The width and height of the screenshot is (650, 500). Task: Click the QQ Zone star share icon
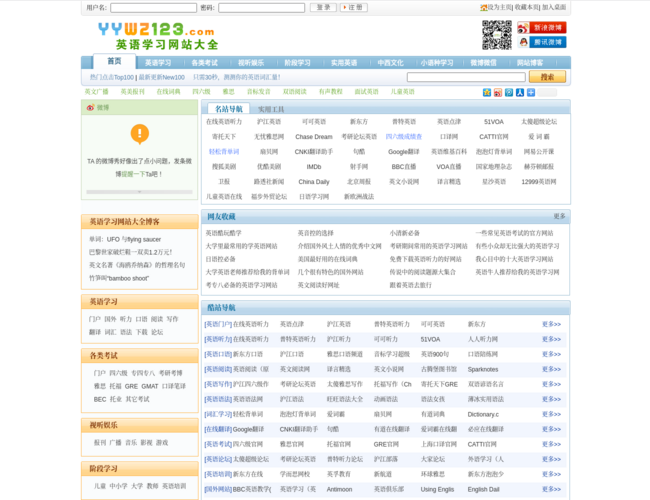[487, 92]
